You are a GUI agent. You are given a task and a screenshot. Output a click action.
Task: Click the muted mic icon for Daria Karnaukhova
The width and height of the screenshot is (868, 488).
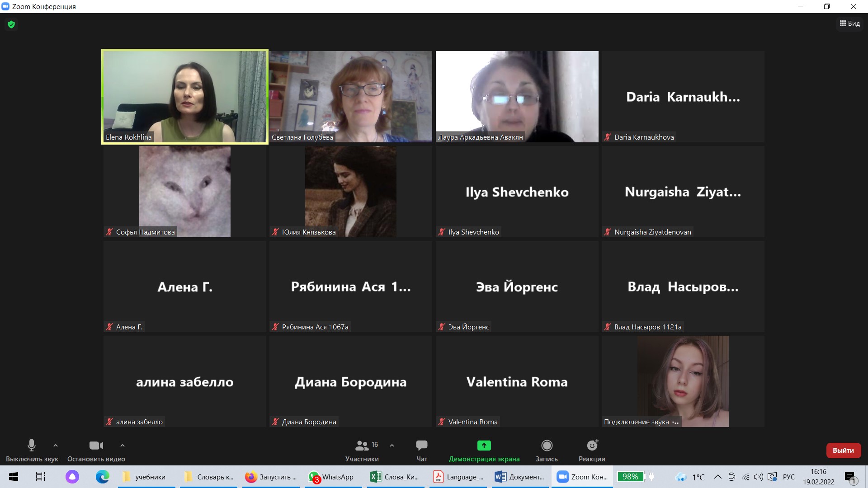coord(608,137)
